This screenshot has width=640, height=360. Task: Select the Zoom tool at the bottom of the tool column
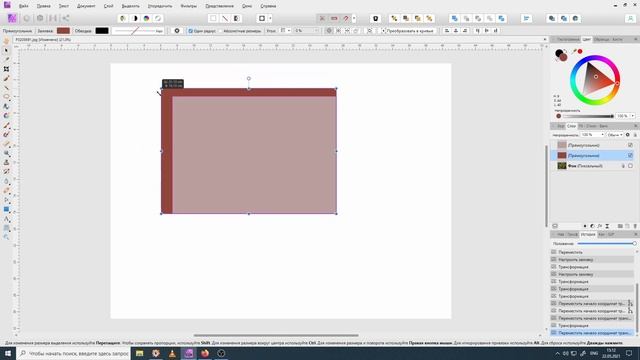pos(6,237)
